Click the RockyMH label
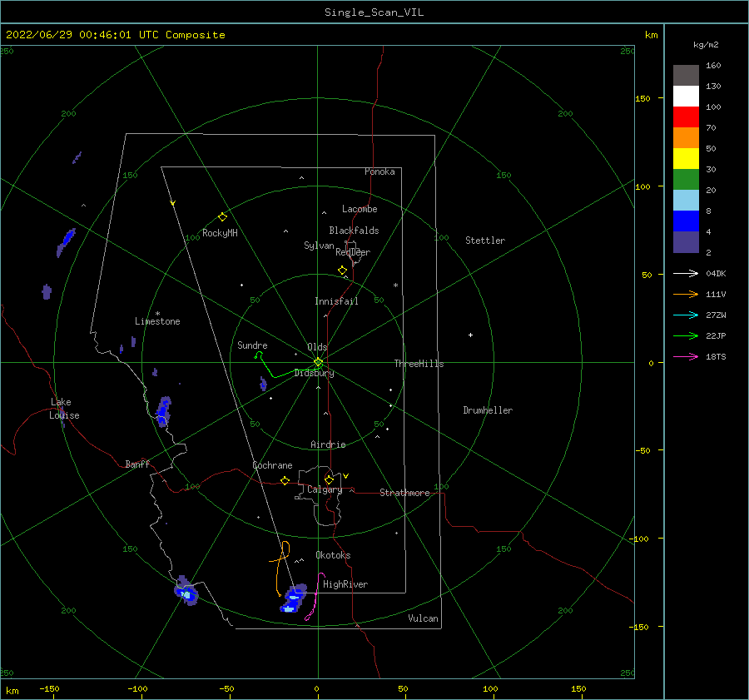Screen dimensions: 749x700 click(220, 233)
